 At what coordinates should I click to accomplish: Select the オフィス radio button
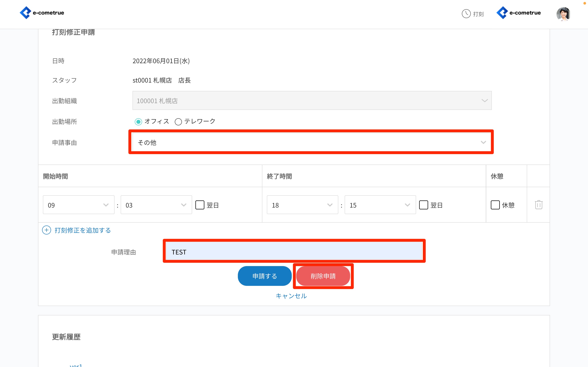[x=138, y=122]
